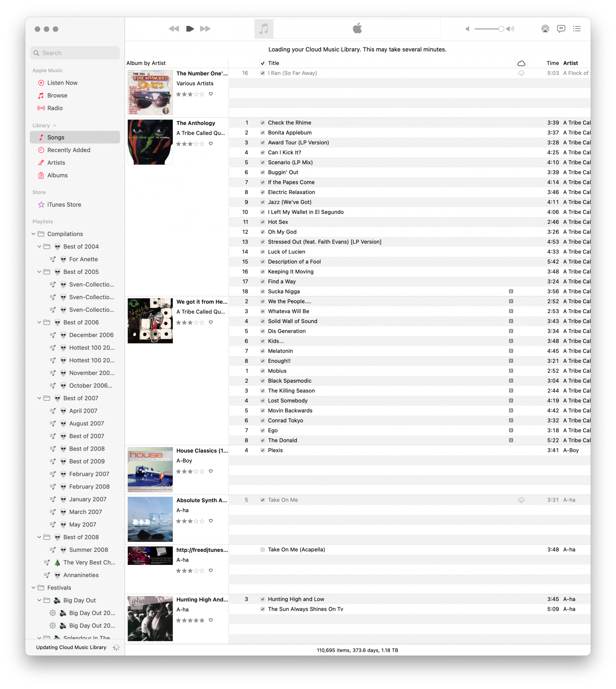Love Hunting High And Low album heart

211,620
